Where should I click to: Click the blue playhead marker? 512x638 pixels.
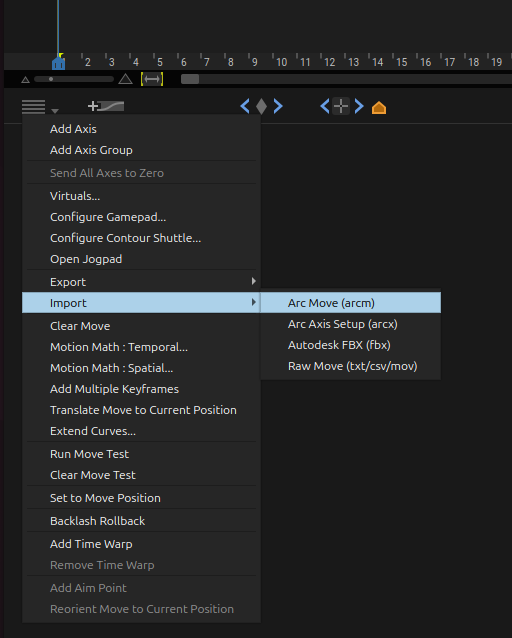pos(59,62)
